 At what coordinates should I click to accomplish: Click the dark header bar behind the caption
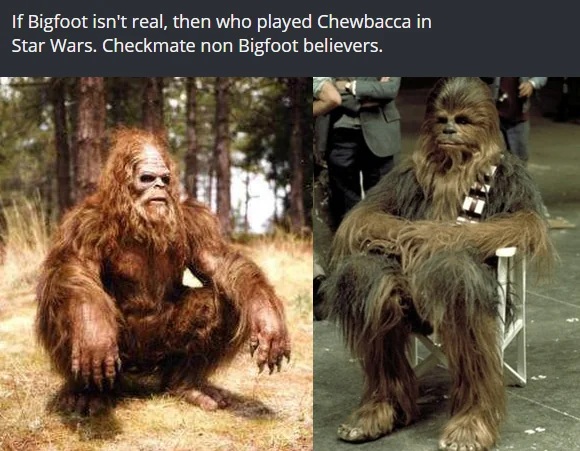290,38
